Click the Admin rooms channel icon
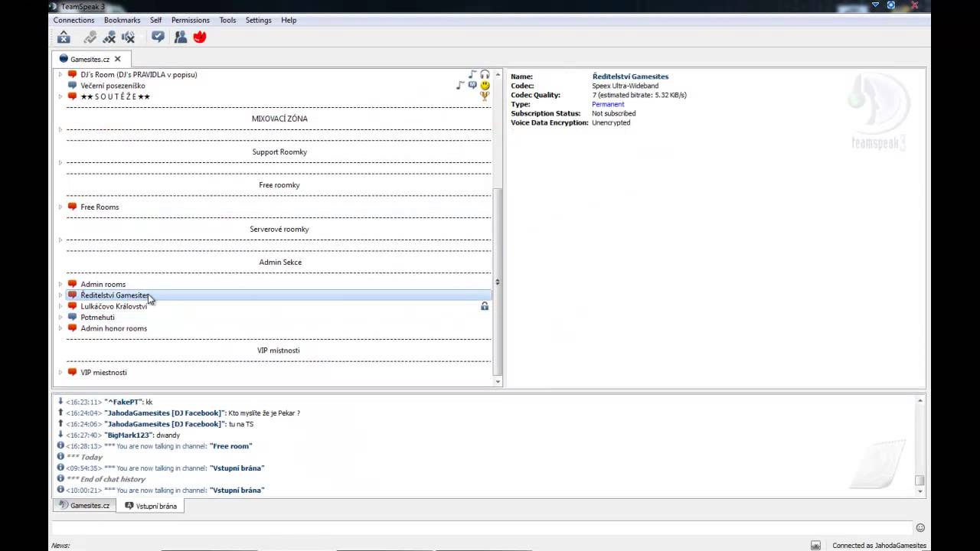 (x=73, y=284)
